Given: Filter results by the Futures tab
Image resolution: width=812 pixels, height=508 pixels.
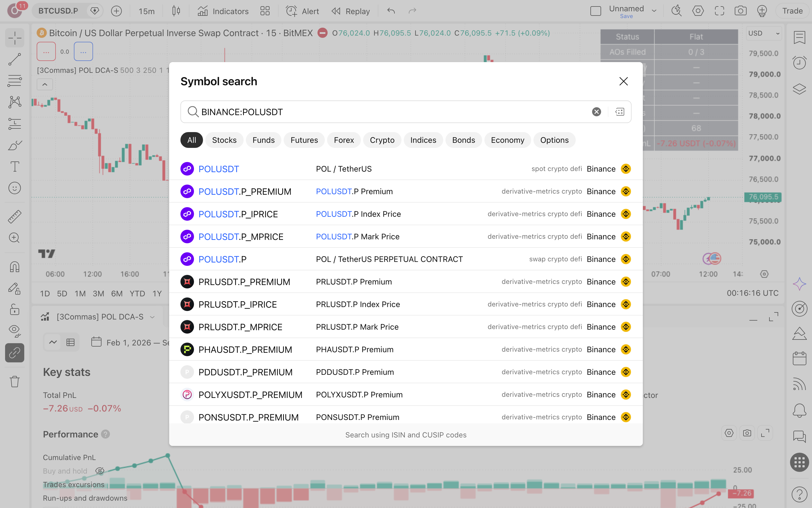Looking at the screenshot, I should tap(304, 140).
